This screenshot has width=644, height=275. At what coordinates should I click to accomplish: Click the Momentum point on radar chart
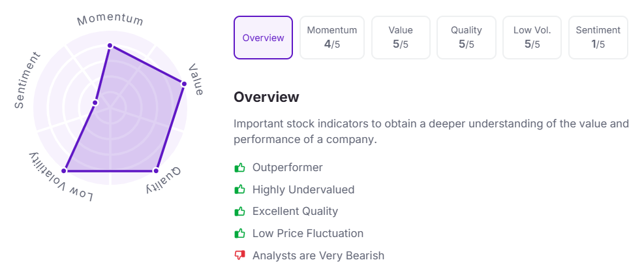point(110,46)
